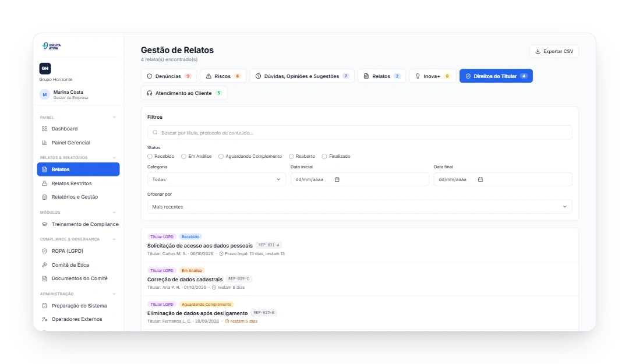Collapse the Compliance & Governança section

pos(114,239)
